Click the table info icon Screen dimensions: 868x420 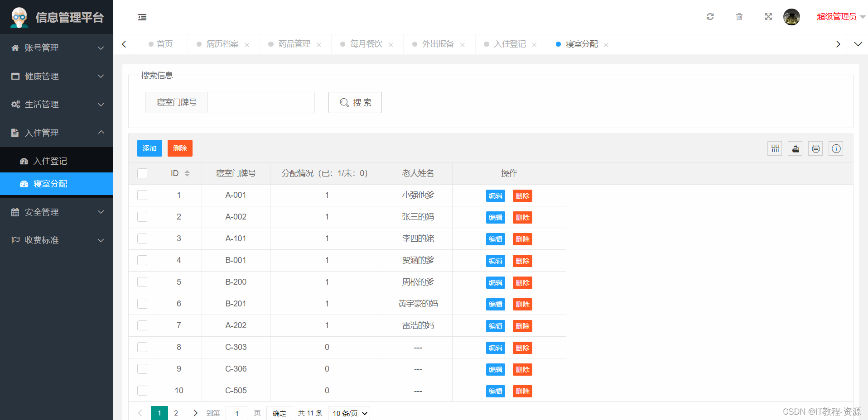coord(836,148)
